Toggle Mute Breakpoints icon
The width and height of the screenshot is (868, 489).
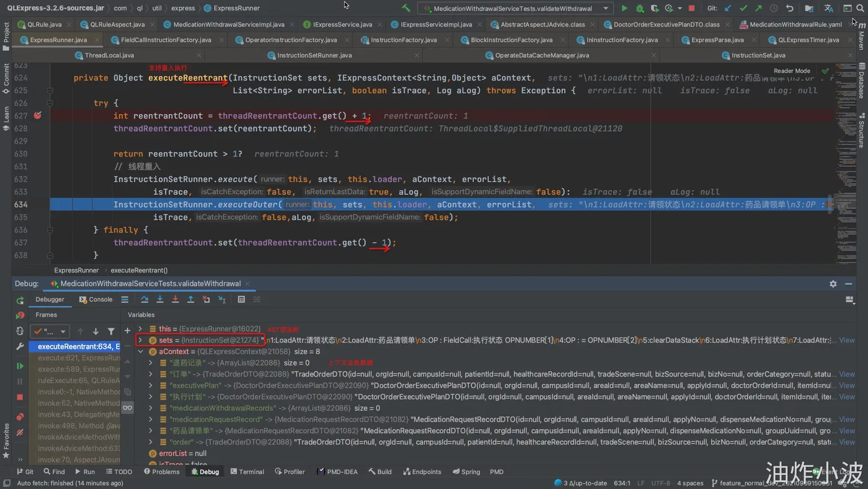(x=20, y=432)
